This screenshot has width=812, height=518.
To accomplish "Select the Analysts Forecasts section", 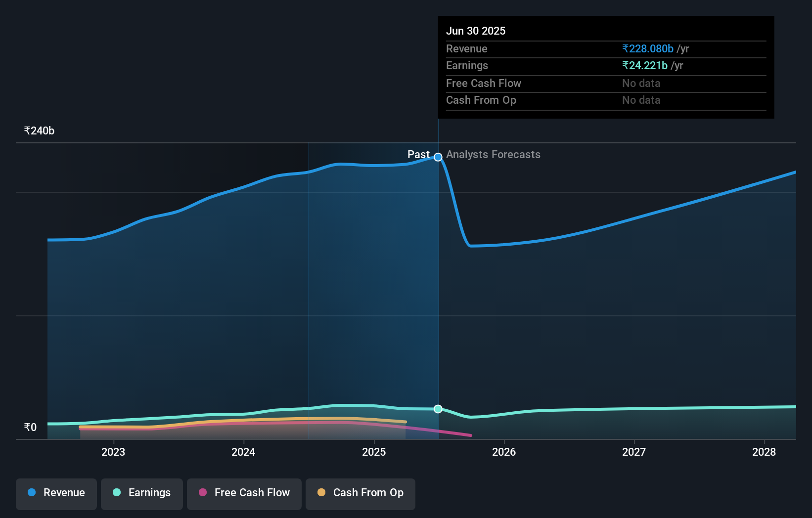I will 493,154.
